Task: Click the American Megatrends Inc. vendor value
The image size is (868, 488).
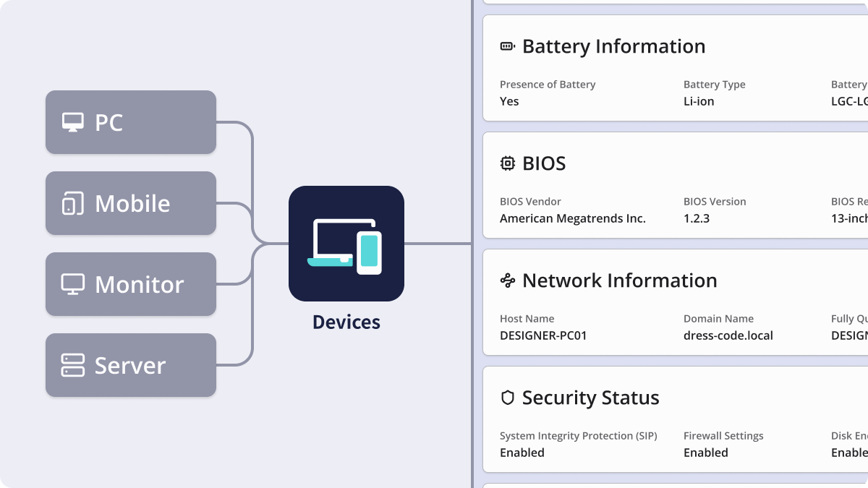Action: [572, 218]
